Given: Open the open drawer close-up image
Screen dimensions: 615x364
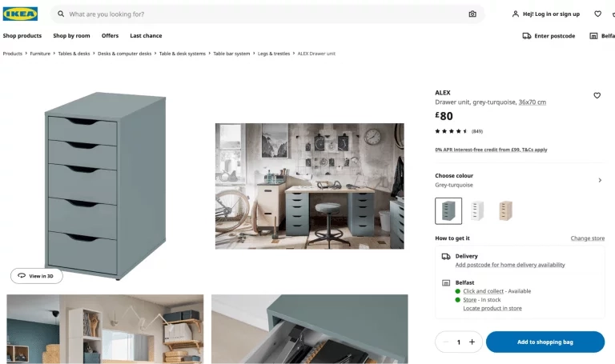Looking at the screenshot, I should pyautogui.click(x=309, y=329).
